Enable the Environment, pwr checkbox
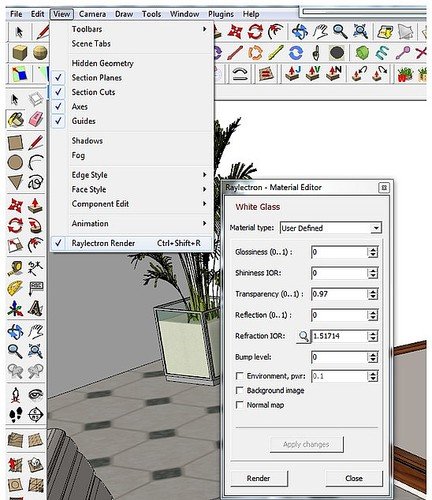The image size is (432, 500). tap(239, 376)
